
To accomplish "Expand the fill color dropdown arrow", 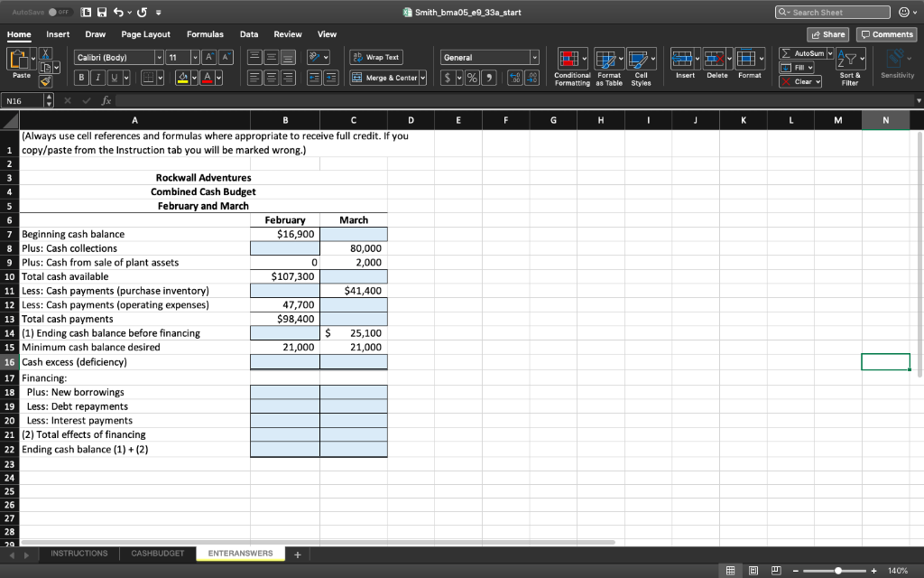I will pyautogui.click(x=195, y=78).
